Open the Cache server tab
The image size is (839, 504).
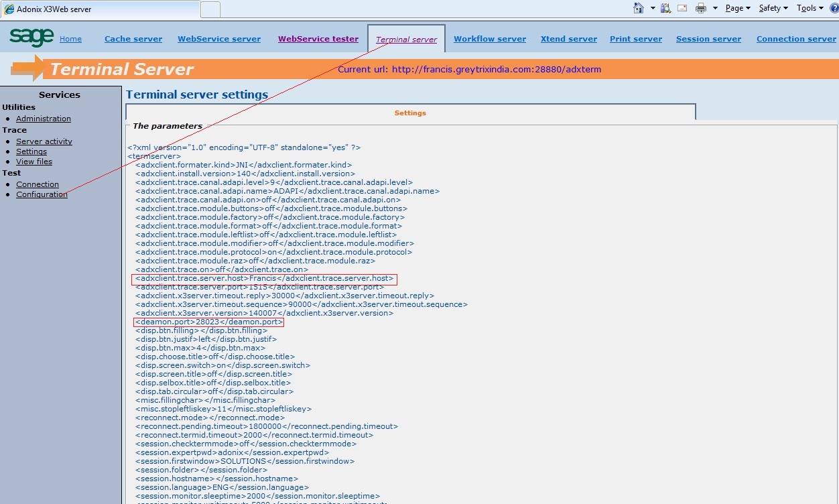(133, 39)
